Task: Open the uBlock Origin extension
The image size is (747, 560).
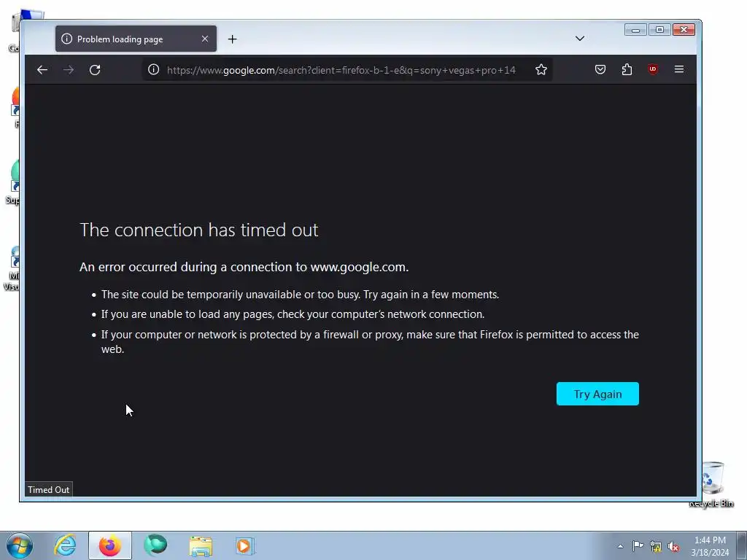Action: [x=653, y=69]
